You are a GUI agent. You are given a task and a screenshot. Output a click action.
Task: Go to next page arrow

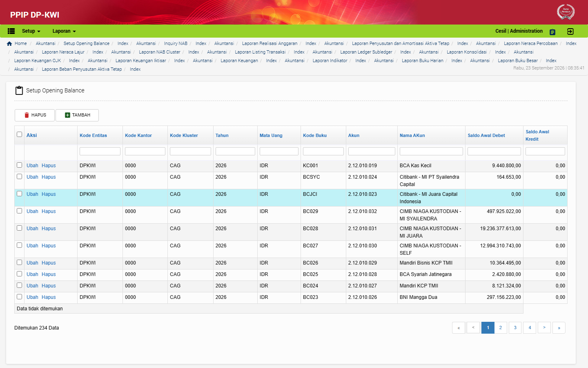[x=544, y=328]
